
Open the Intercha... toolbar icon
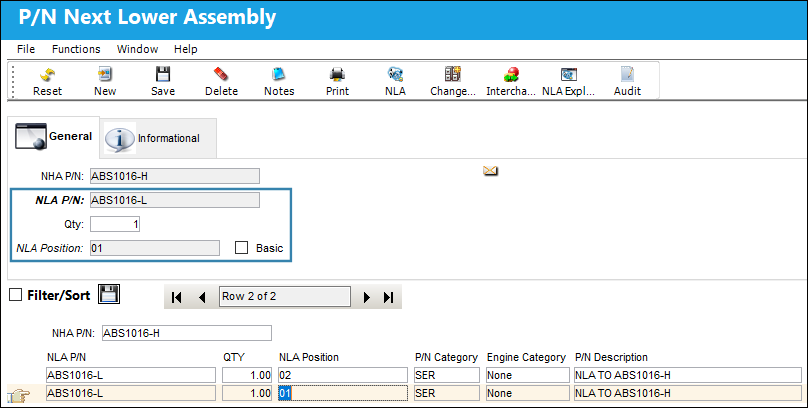(511, 75)
